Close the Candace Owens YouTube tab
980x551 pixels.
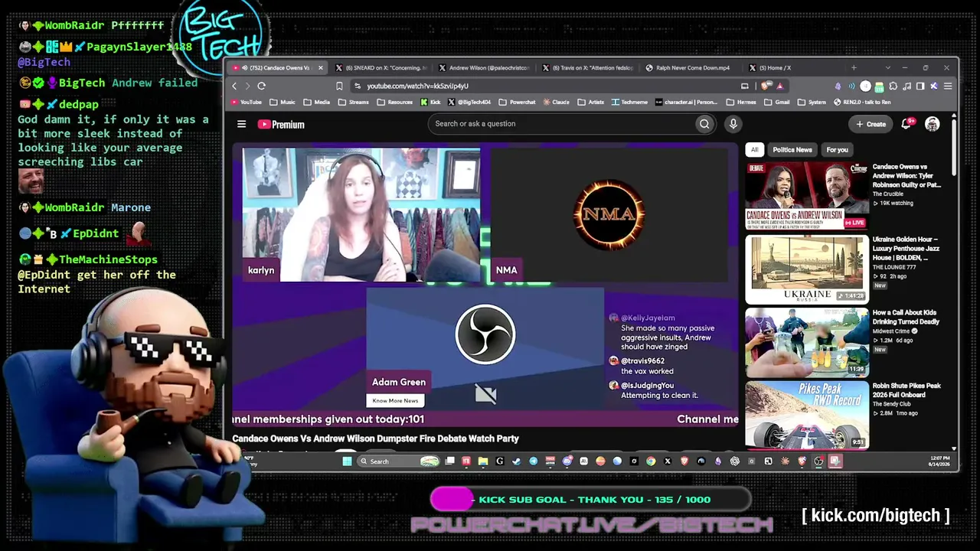(x=321, y=68)
